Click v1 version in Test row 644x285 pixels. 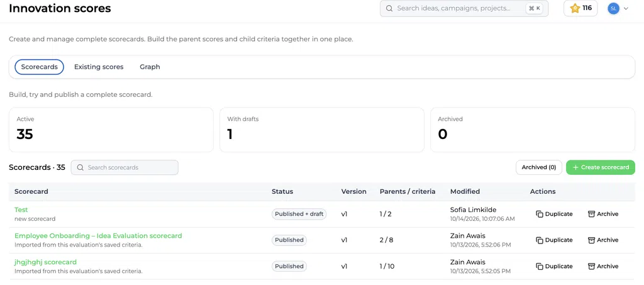344,214
